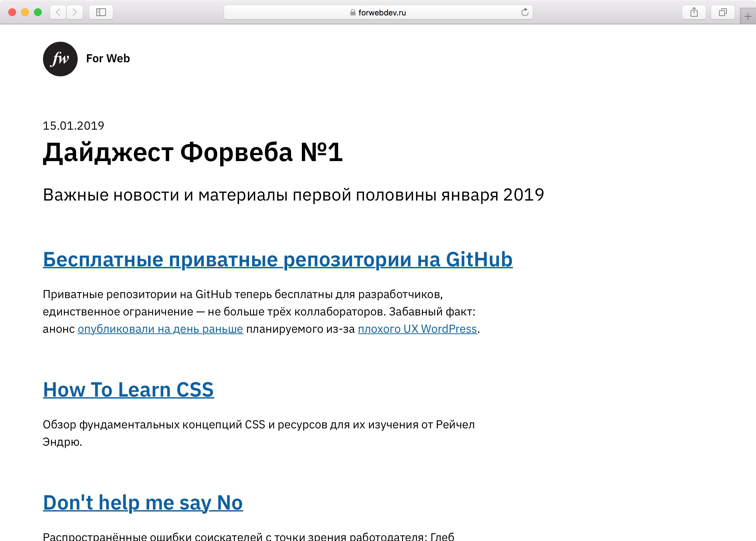Viewport: 756px width, 541px height.
Task: Open the How To Learn CSS link
Action: pos(129,390)
